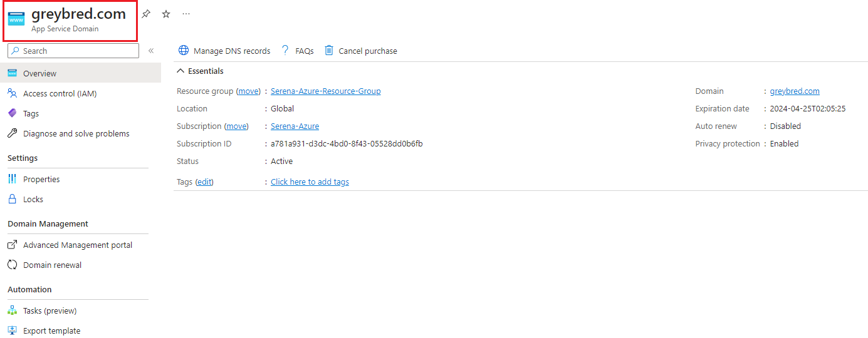Image resolution: width=868 pixels, height=338 pixels.
Task: Click the Overview sidebar icon
Action: [x=12, y=73]
